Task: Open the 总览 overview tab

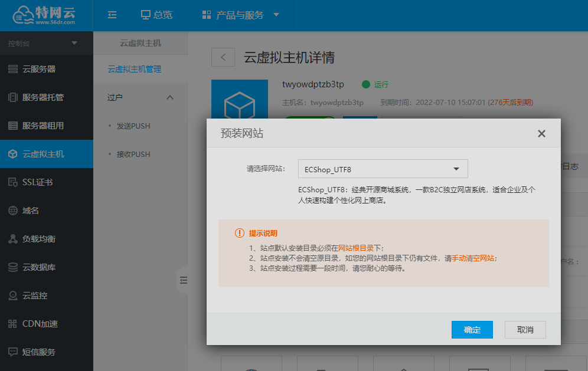Action: point(157,15)
